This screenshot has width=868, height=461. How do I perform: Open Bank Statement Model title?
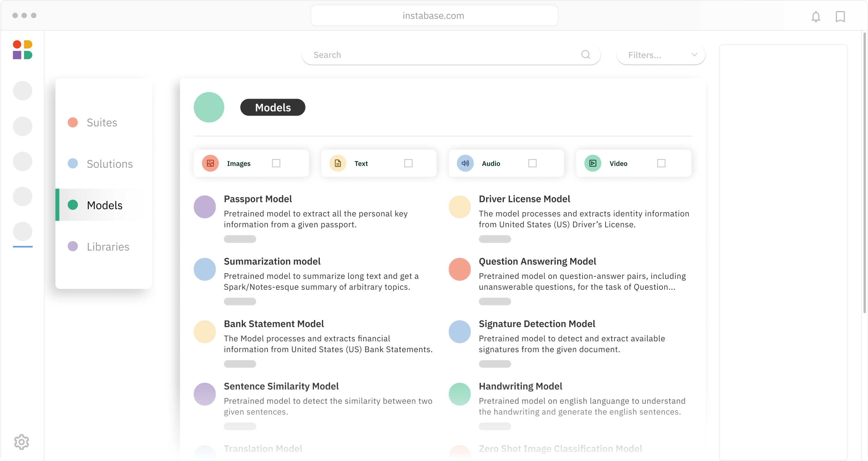(274, 324)
